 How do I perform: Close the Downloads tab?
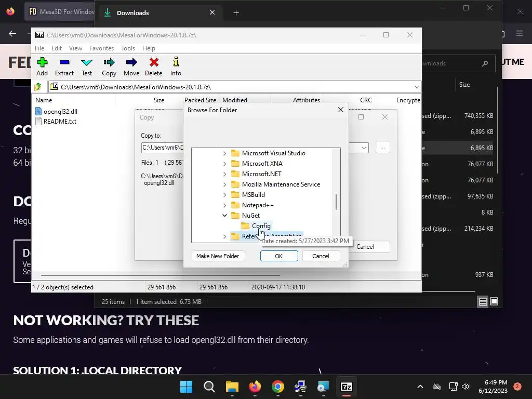212,12
